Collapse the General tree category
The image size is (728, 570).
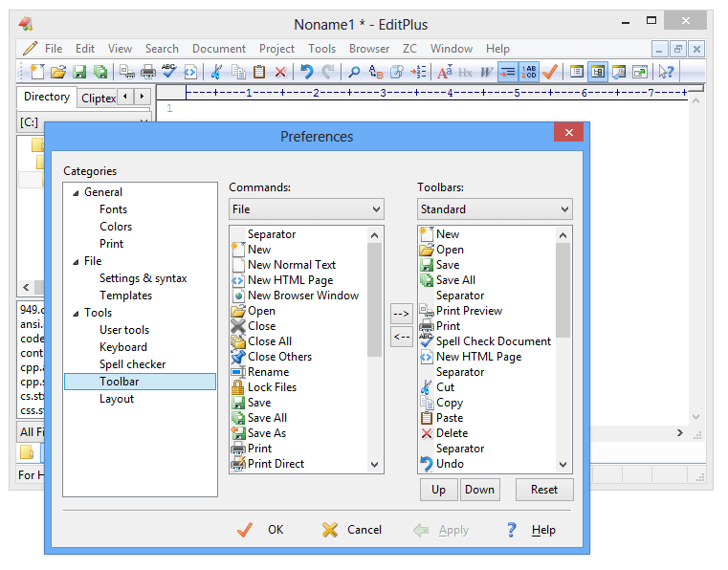point(76,192)
